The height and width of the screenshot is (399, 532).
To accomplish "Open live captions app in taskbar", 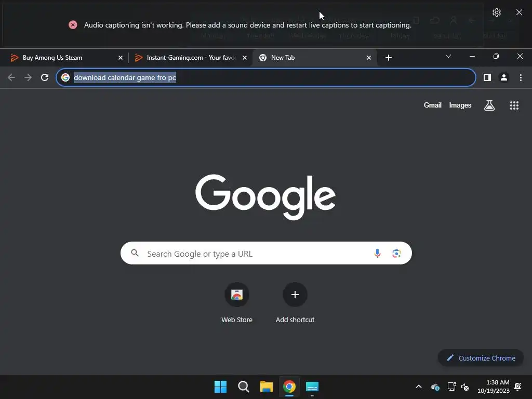I will pyautogui.click(x=312, y=387).
